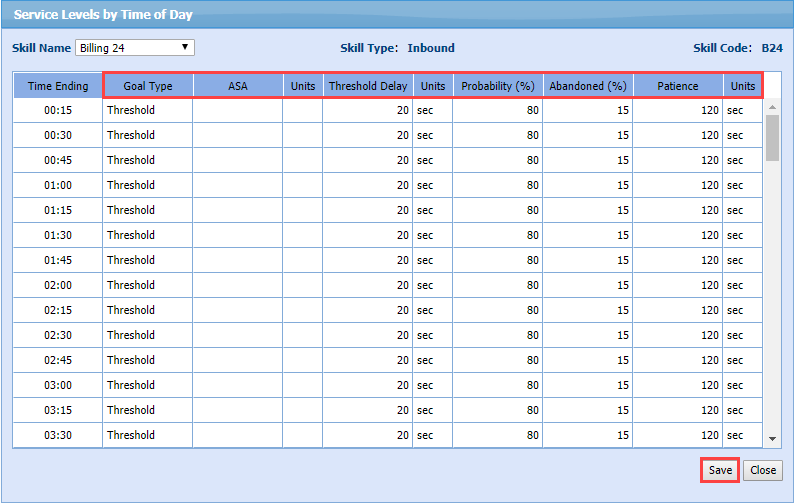The width and height of the screenshot is (794, 503).
Task: Open the Skill Name dropdown
Action: point(135,48)
